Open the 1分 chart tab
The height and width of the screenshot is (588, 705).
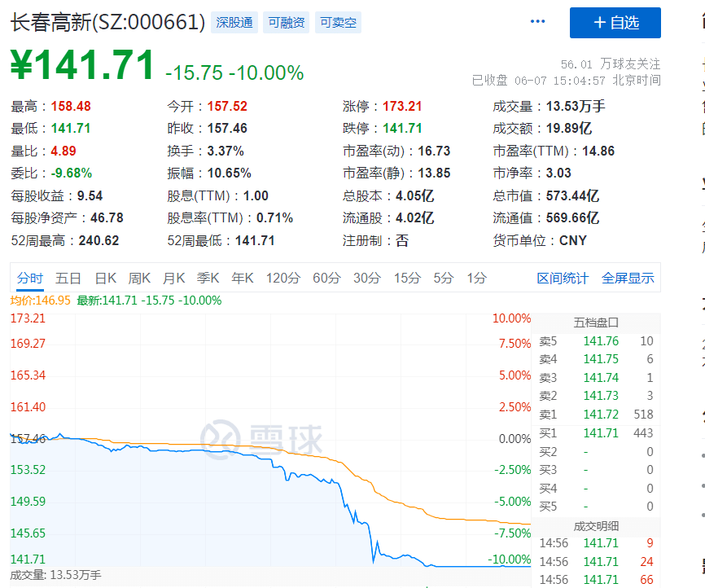(476, 278)
